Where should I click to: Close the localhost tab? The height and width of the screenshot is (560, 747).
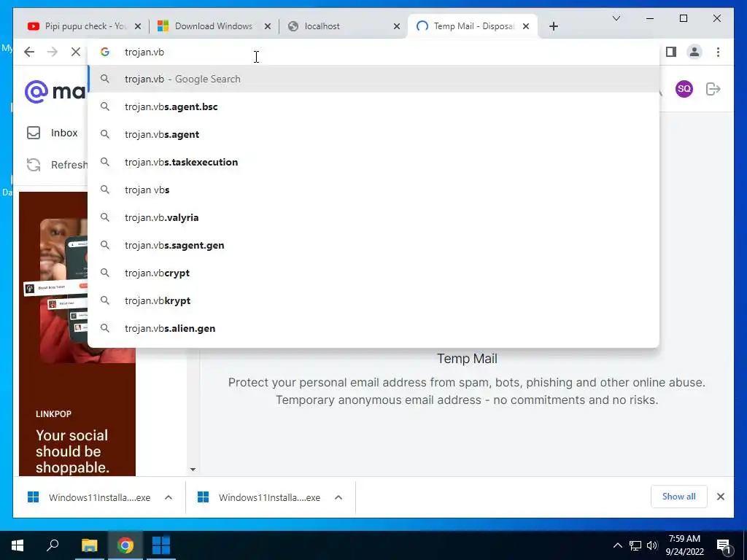(396, 26)
